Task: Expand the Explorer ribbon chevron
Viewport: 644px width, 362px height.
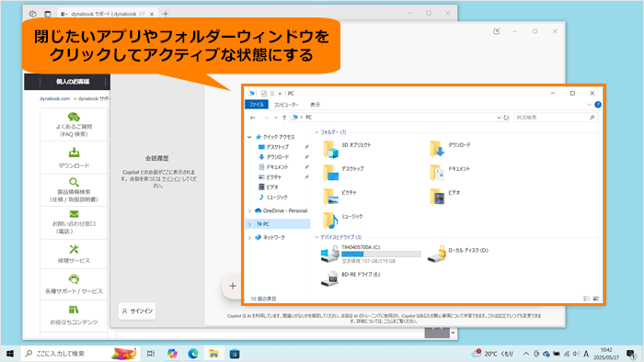Action: click(x=589, y=105)
